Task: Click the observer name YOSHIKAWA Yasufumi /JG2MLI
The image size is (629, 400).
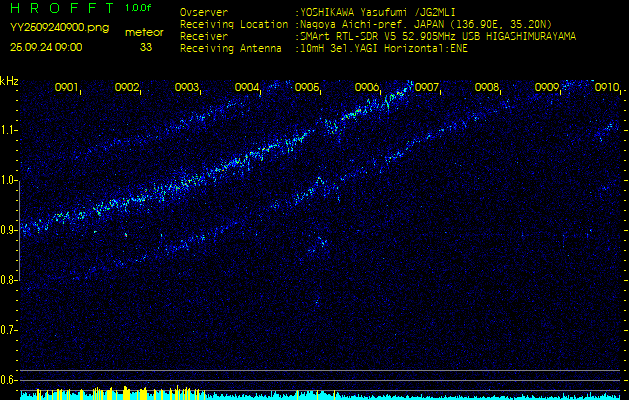Action: (377, 12)
